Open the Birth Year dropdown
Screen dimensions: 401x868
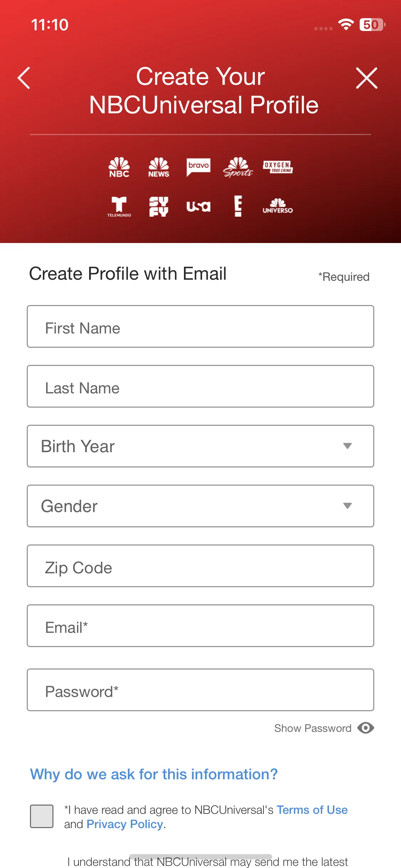(x=200, y=446)
